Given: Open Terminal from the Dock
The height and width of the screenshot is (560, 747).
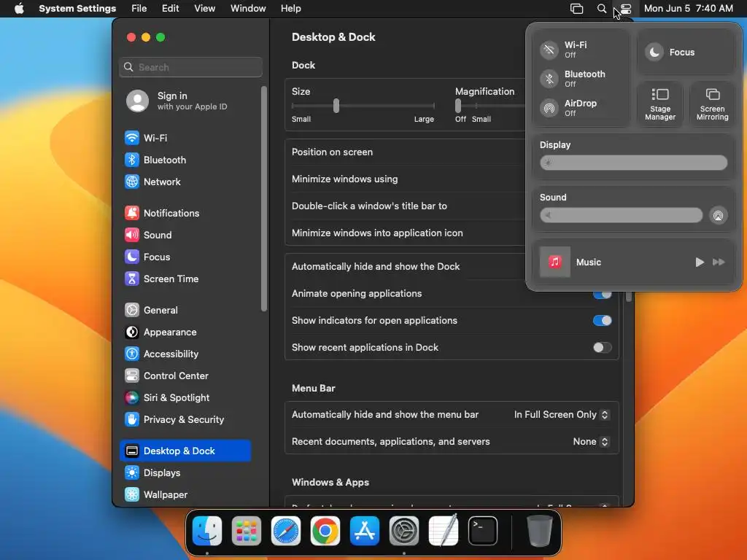Looking at the screenshot, I should click(x=483, y=531).
